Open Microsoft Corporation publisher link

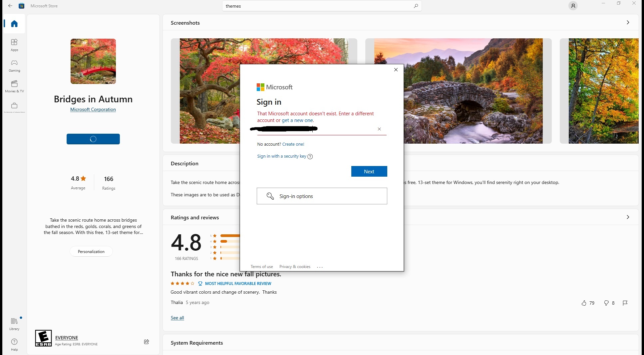93,109
